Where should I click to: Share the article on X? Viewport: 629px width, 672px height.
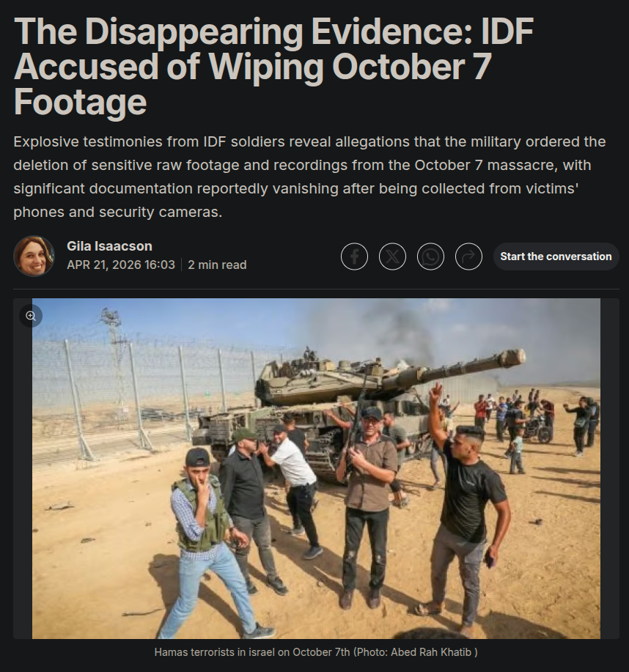click(392, 256)
